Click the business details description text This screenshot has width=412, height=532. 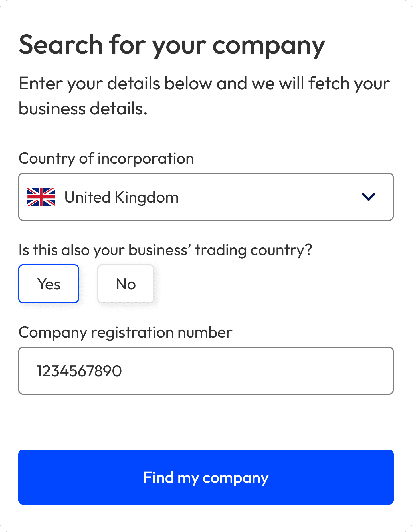pos(204,95)
